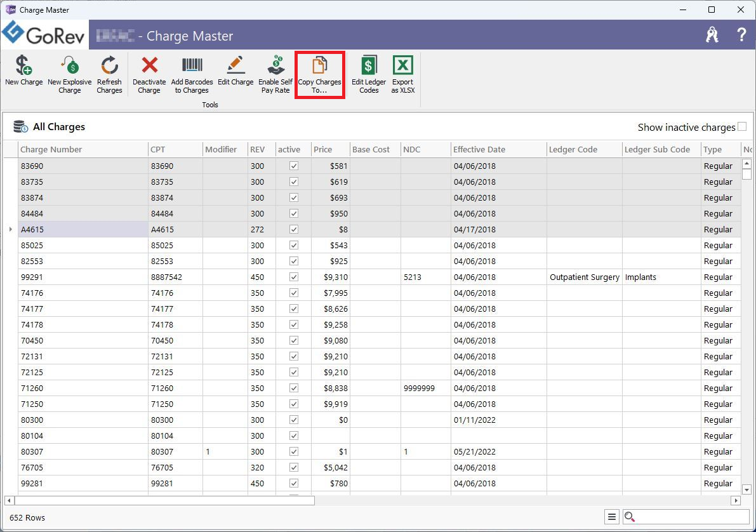756x532 pixels.
Task: Toggle active checkbox for charge A4615
Action: [x=294, y=229]
